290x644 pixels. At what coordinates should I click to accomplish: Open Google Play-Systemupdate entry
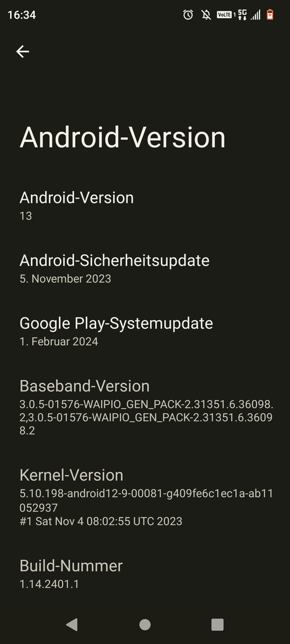coord(145,332)
